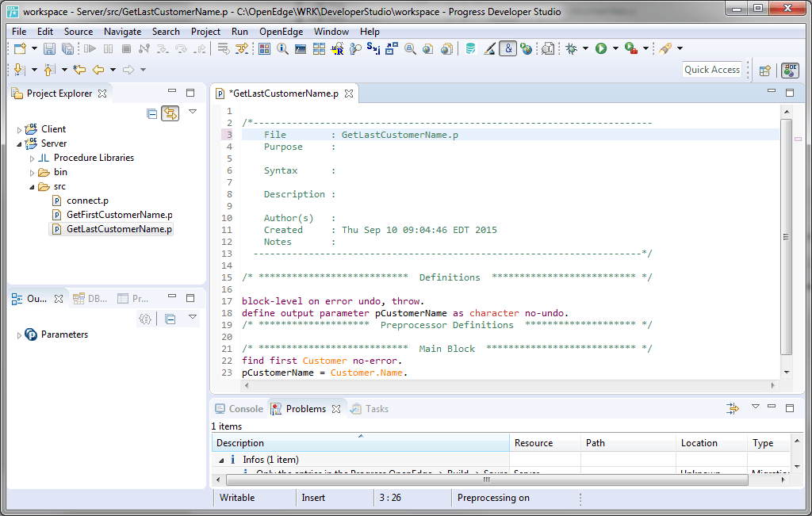Click the Quick Access search field
This screenshot has width=812, height=516.
pos(711,70)
